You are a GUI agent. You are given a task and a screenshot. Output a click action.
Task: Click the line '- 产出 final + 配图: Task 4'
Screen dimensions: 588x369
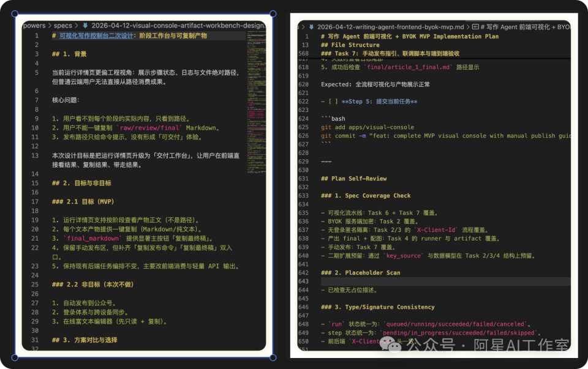[x=410, y=238]
